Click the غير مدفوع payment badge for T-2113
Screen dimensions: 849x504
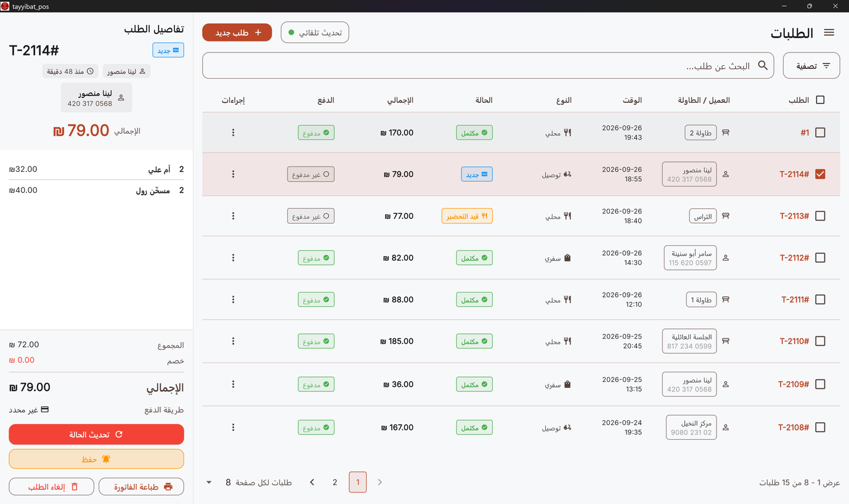click(x=311, y=216)
